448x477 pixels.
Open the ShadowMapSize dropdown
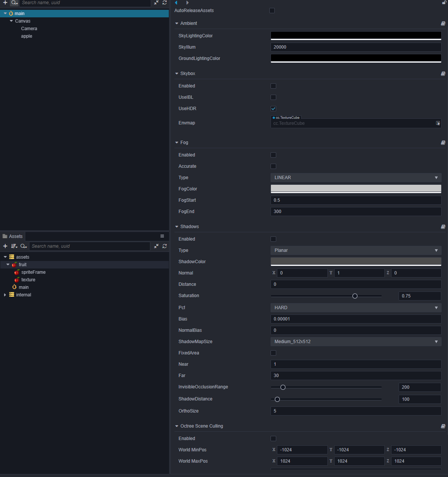(356, 342)
